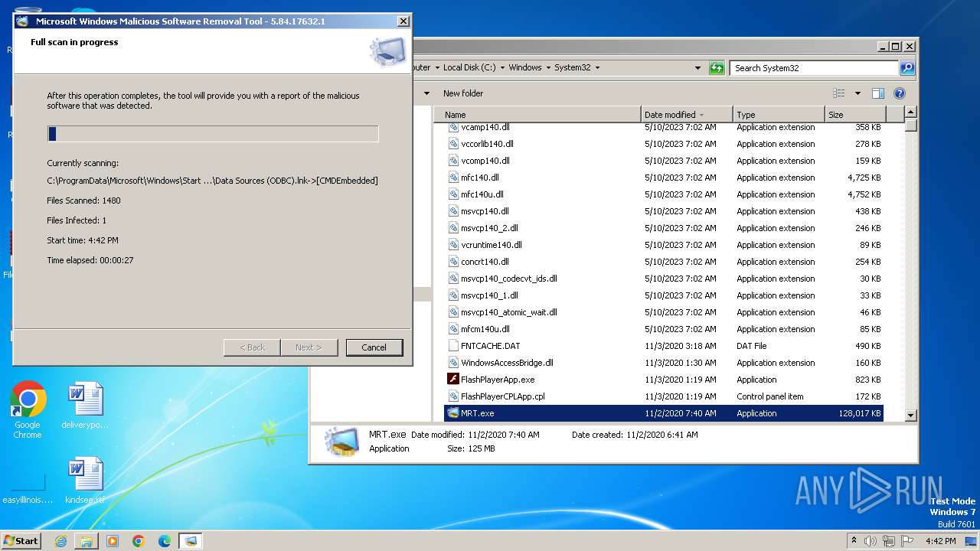Sort files by Size column header
Image resolution: width=980 pixels, height=551 pixels.
coord(854,115)
